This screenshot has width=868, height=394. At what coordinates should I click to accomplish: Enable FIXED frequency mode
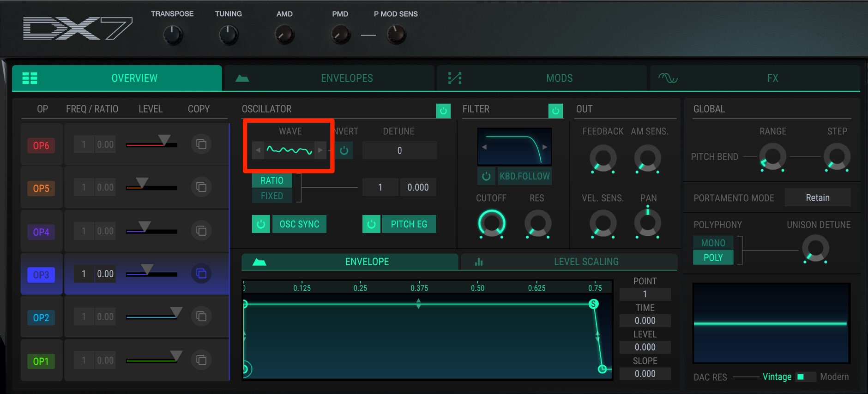272,196
